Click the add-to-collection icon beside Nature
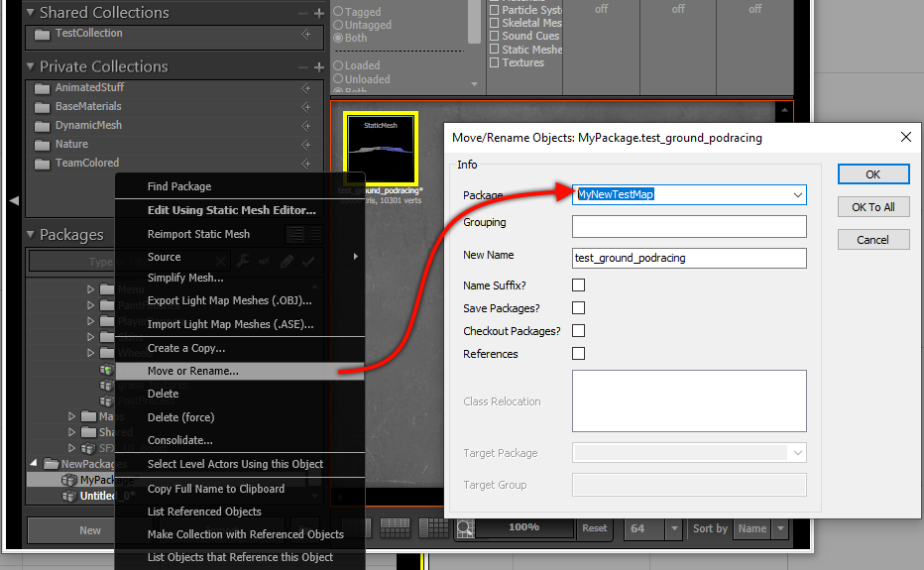 [x=306, y=145]
